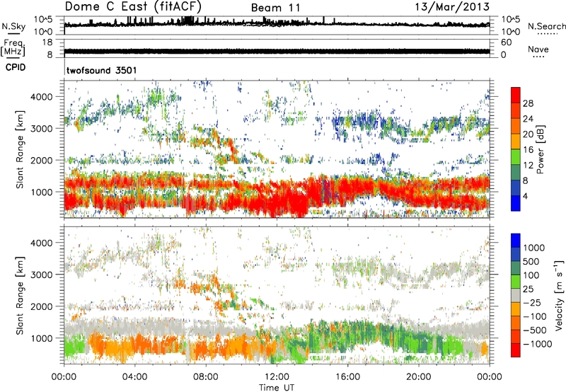Click the 'twofsound 3501' text
This screenshot has height=392, width=566.
point(102,70)
